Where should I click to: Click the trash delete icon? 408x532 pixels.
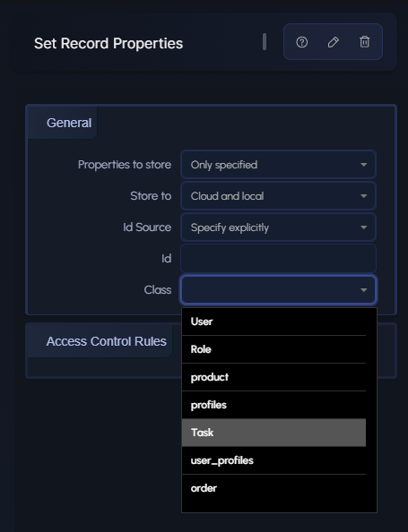(365, 42)
